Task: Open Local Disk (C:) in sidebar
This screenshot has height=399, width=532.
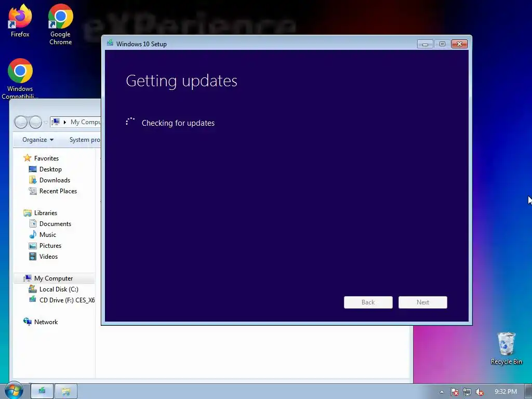Action: coord(54,289)
